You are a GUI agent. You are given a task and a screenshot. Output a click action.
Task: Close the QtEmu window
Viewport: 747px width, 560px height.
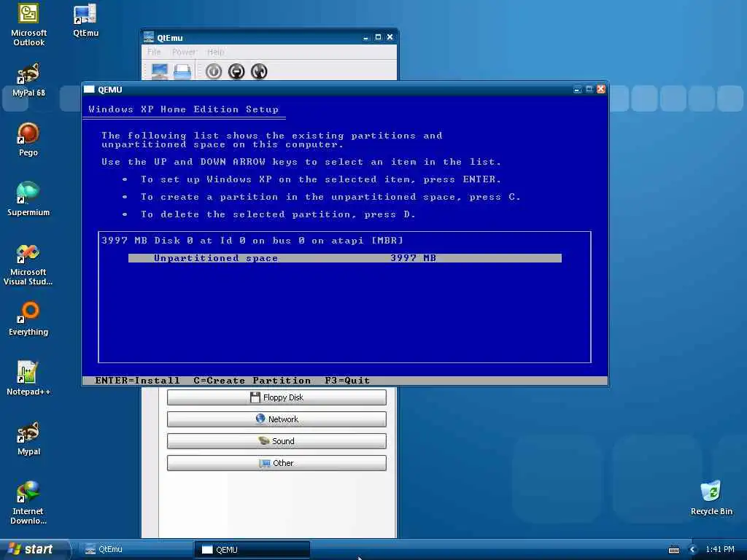[x=390, y=37]
